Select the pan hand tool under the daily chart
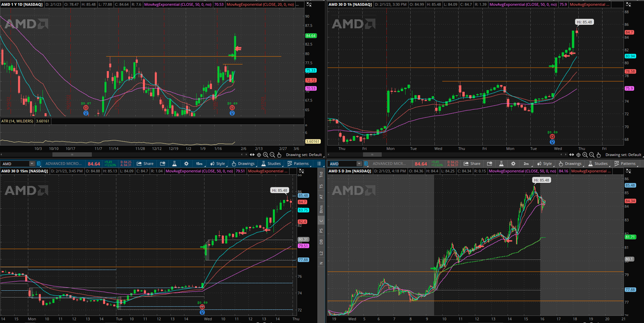Screen dimensions: 644x323 tap(279, 155)
